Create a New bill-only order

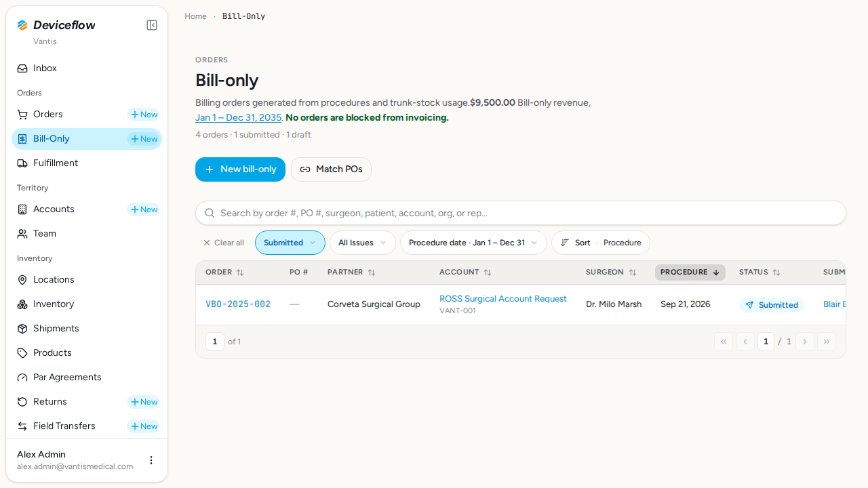(x=240, y=169)
